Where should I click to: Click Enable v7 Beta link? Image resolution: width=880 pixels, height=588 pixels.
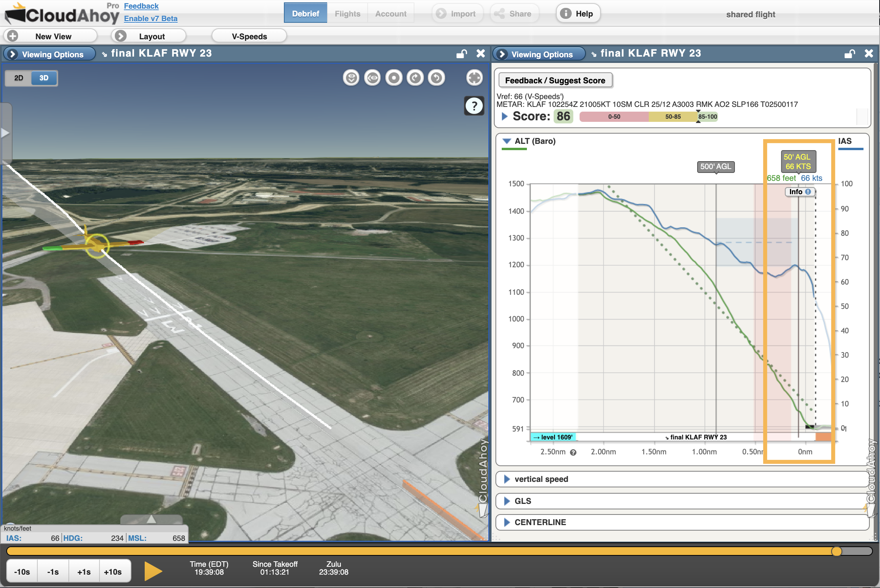[151, 18]
